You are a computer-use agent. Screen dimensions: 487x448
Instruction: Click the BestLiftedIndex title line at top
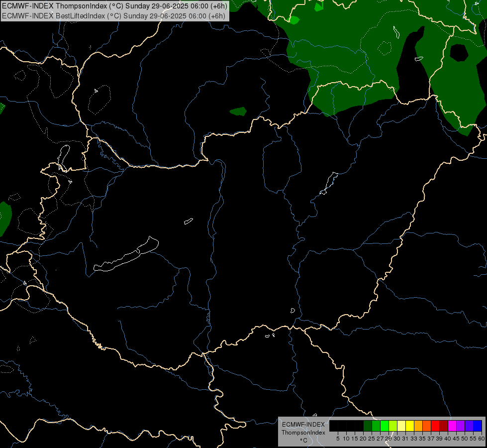pyautogui.click(x=114, y=16)
